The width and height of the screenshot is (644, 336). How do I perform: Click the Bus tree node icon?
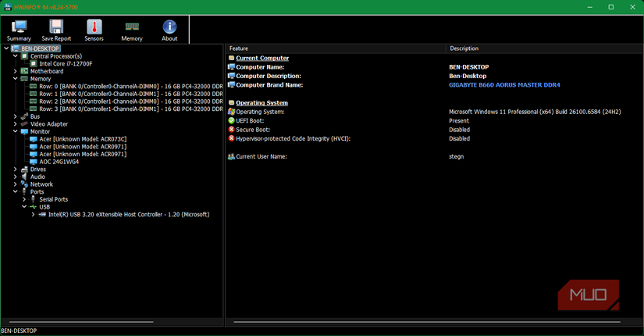(24, 116)
